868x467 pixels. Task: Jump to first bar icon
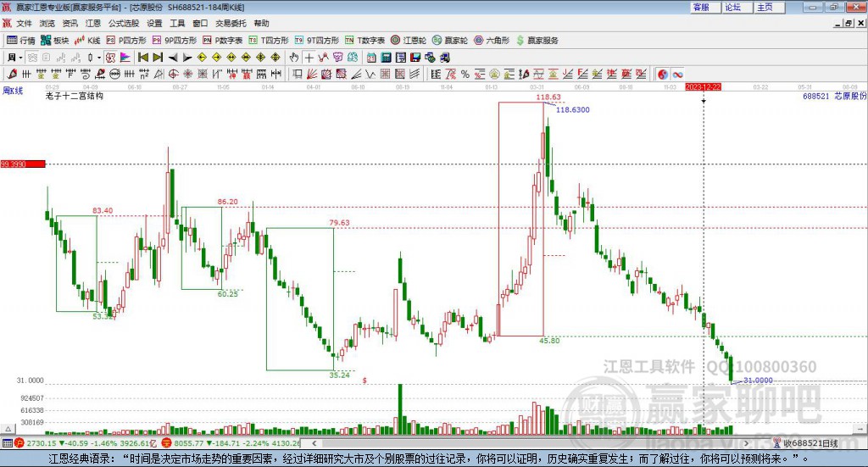point(142,58)
